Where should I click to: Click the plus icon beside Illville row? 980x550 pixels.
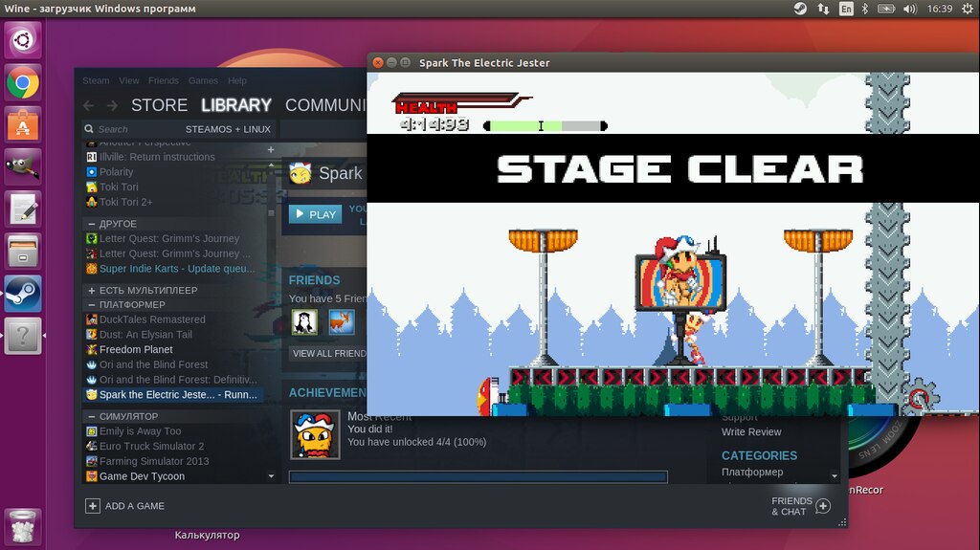coord(271,150)
